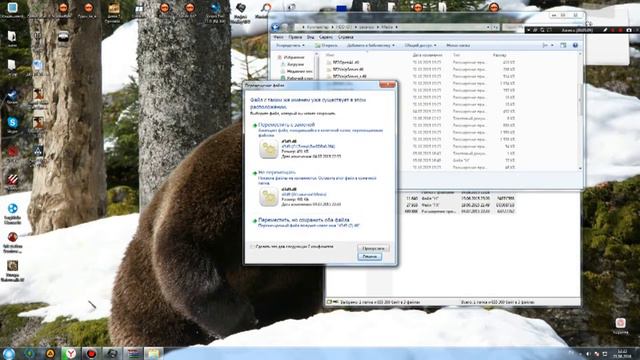Sort by the 'Имя' column header
This screenshot has height=360, width=640.
(x=330, y=55)
